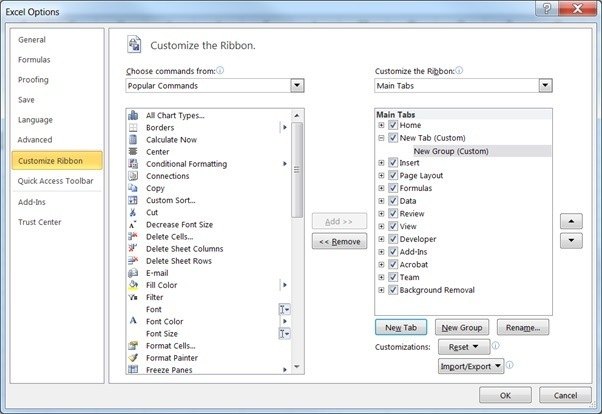
Task: Expand the Home tab tree node
Action: pyautogui.click(x=381, y=125)
